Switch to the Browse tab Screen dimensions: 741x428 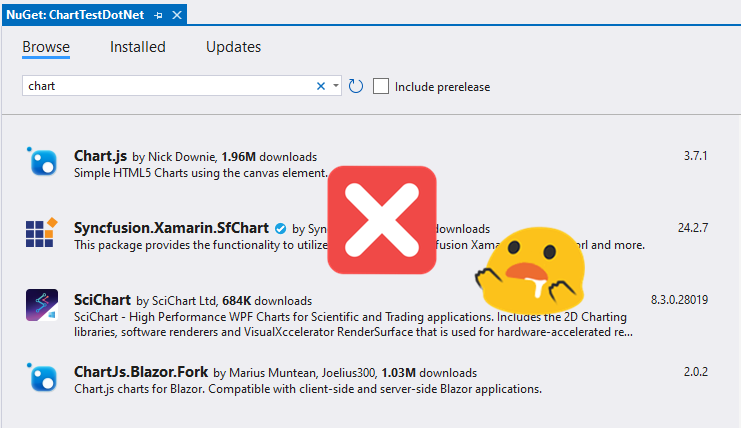point(46,47)
